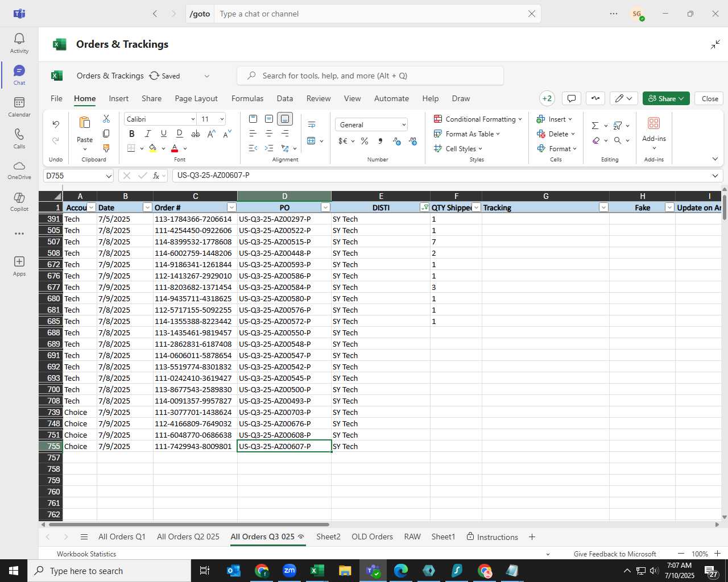
Task: Apply comma style number format
Action: (x=380, y=141)
